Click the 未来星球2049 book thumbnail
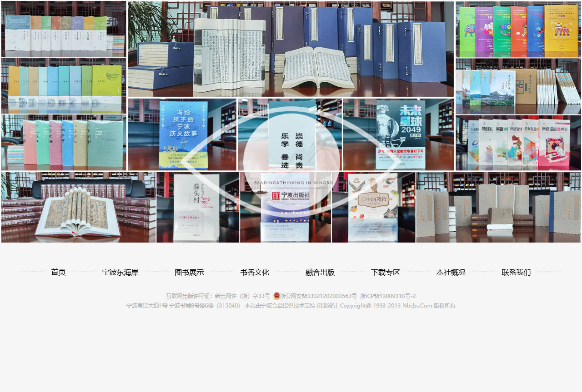 click(x=398, y=134)
